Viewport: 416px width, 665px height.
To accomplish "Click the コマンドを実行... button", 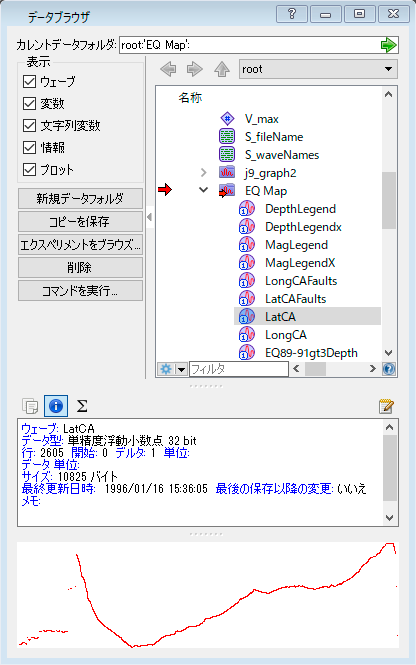I will click(x=80, y=291).
